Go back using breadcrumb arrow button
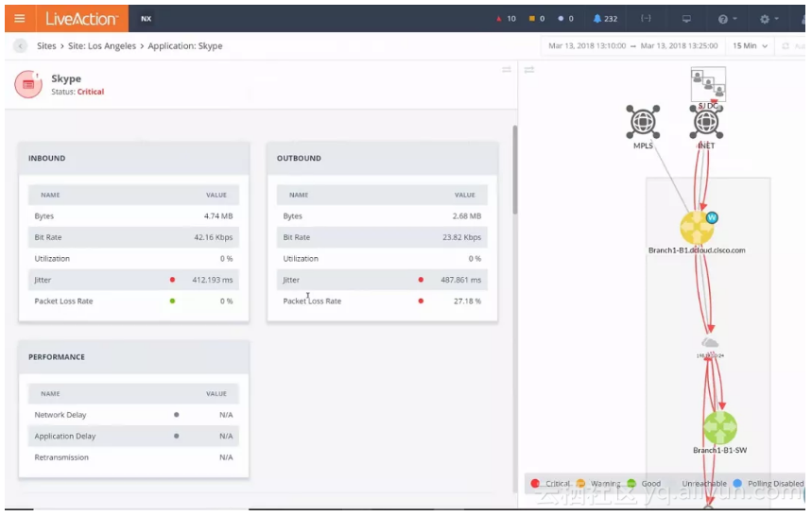 tap(20, 46)
